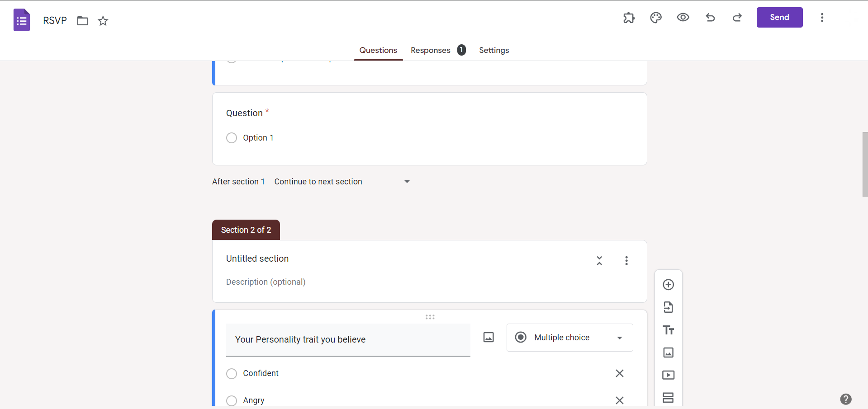Add question using the plus circle icon

pos(669,285)
